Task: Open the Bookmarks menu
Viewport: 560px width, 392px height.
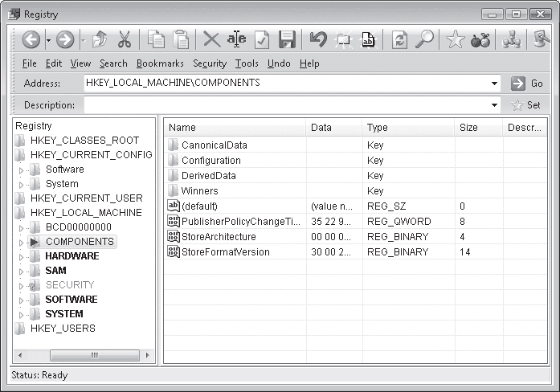Action: pos(160,63)
